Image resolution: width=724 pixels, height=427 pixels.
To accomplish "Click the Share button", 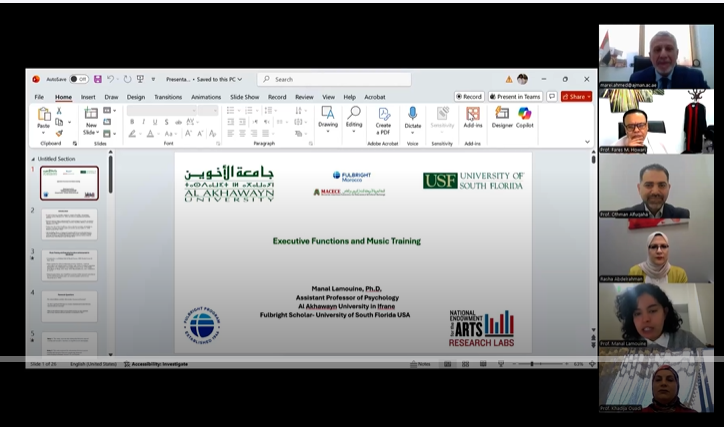I will 576,97.
